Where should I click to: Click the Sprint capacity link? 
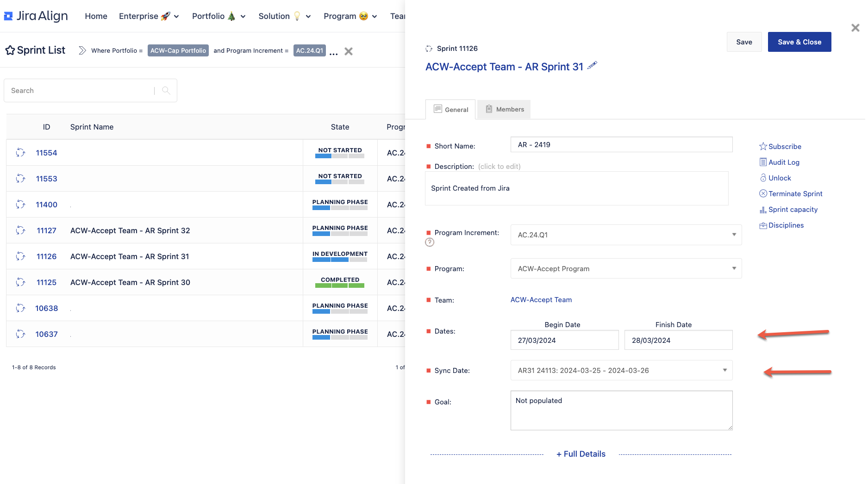(793, 210)
